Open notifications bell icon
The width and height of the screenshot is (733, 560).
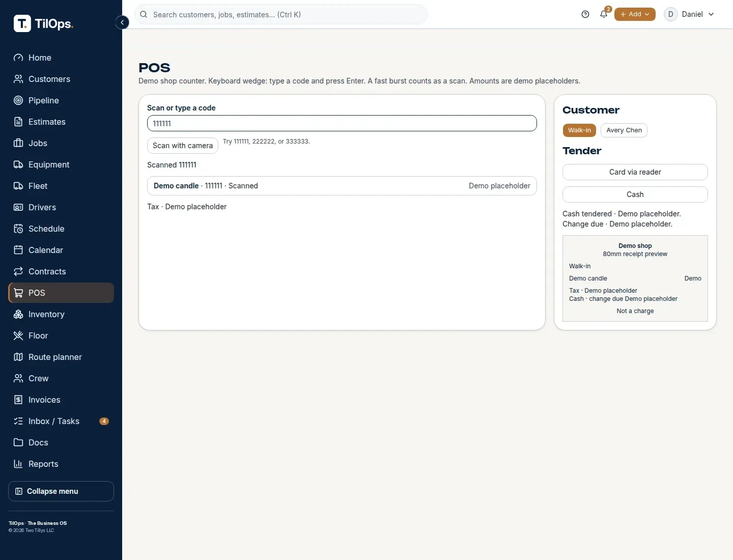604,14
